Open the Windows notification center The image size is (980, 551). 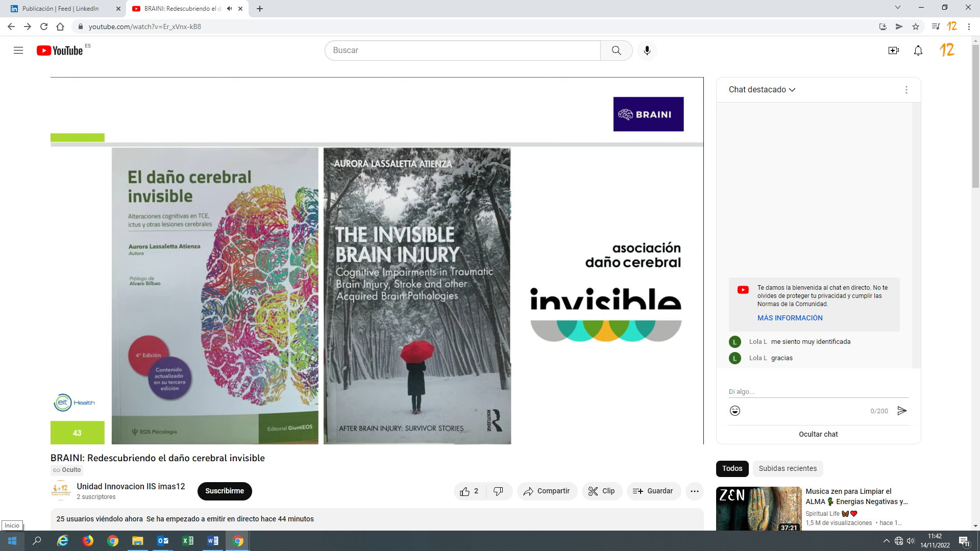(x=964, y=541)
